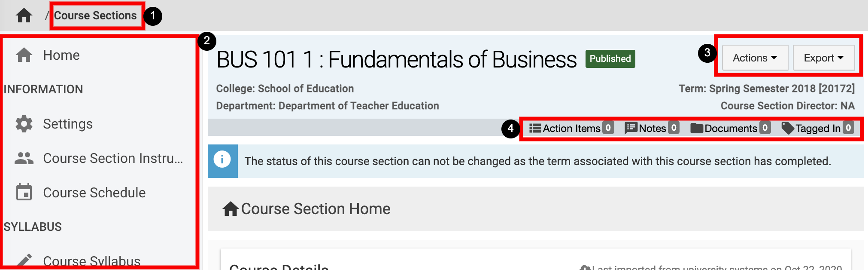868x270 pixels.
Task: Click the Course Section Home heading
Action: pos(315,209)
